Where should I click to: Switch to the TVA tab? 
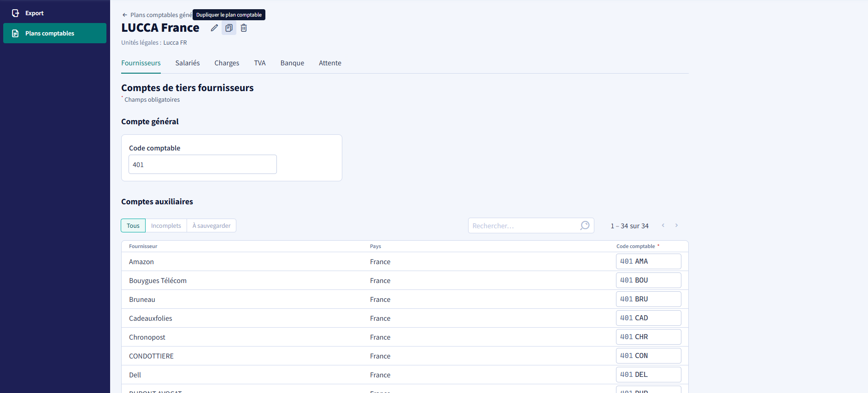coord(260,63)
